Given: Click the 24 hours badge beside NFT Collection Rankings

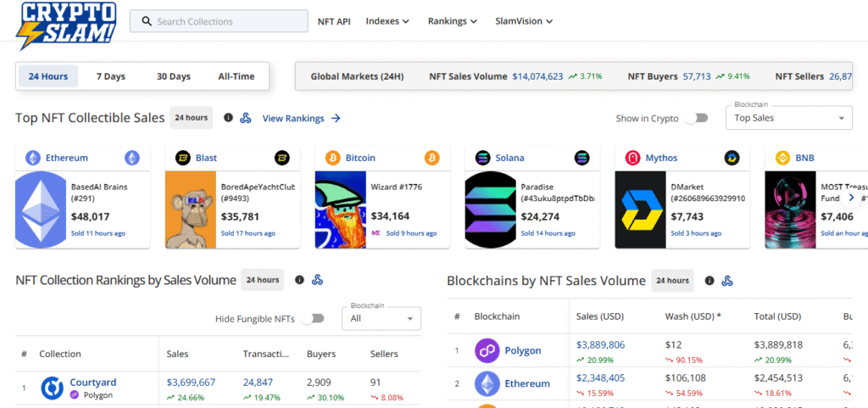Looking at the screenshot, I should click(263, 280).
